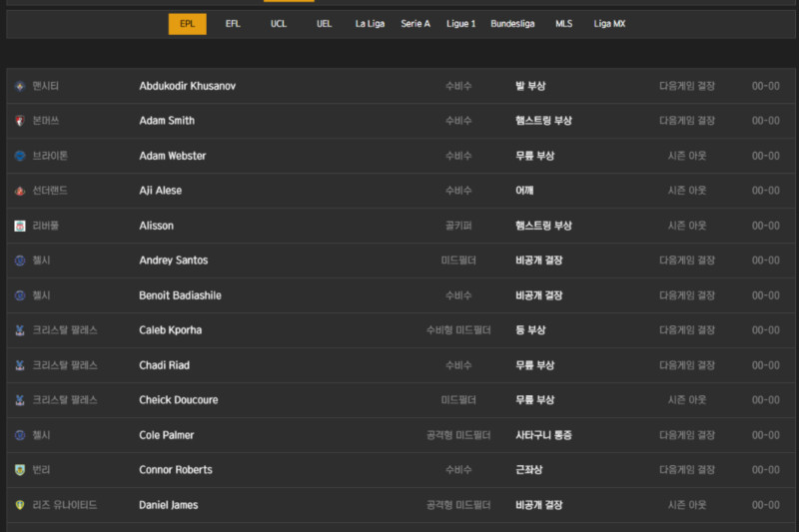Click the Brighton crest beside Adam Webster
This screenshot has width=799, height=532.
(20, 156)
